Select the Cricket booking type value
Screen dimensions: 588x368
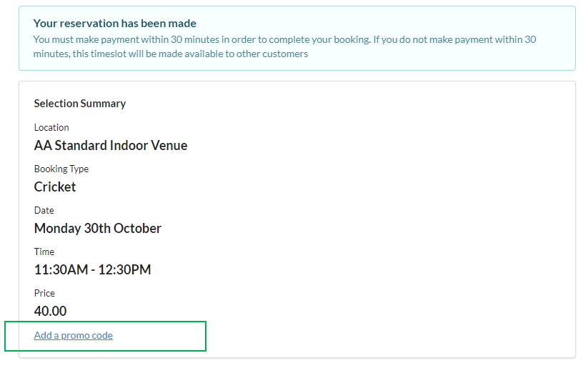[55, 187]
